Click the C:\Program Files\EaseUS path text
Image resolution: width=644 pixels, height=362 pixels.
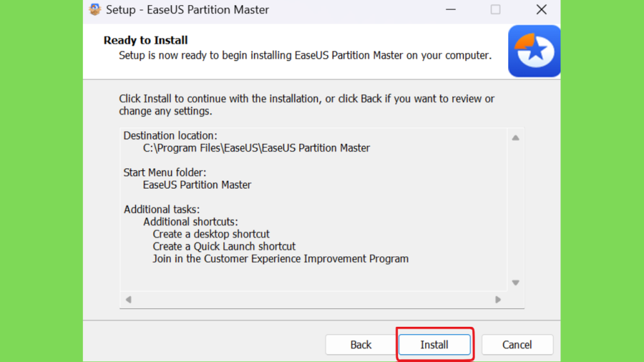point(257,148)
